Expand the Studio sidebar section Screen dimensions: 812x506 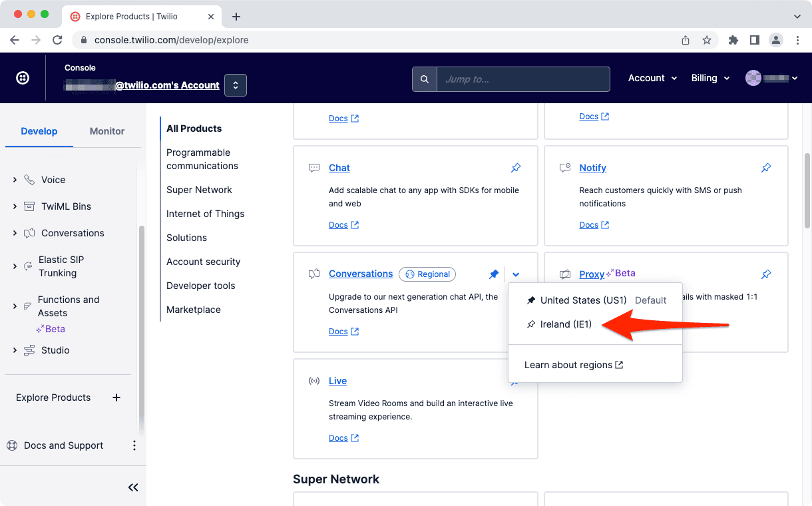(15, 350)
